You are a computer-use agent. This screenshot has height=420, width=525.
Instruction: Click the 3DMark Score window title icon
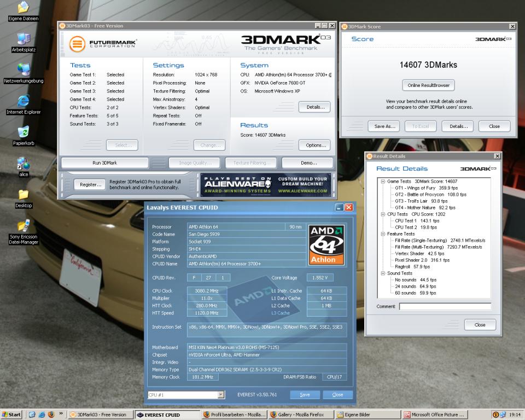coord(345,26)
